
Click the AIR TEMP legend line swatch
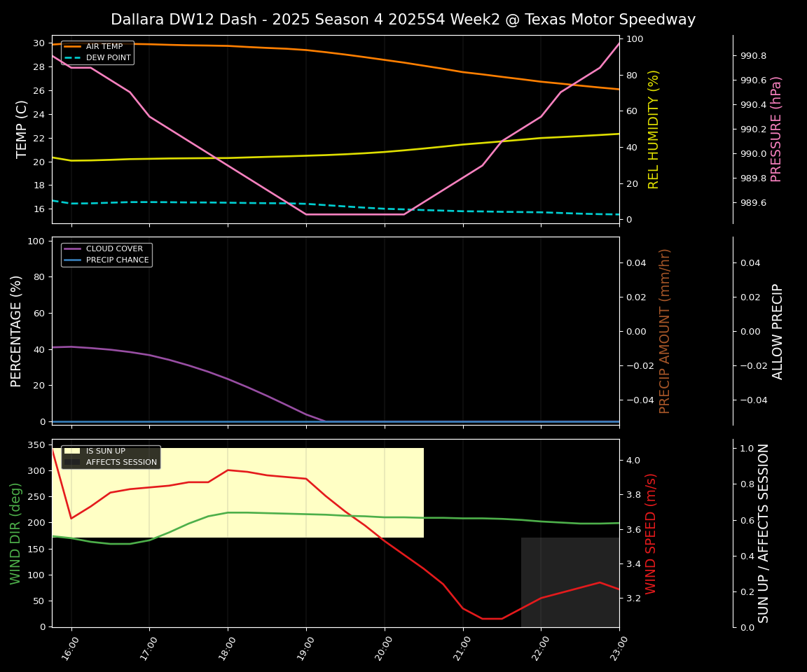(x=73, y=47)
